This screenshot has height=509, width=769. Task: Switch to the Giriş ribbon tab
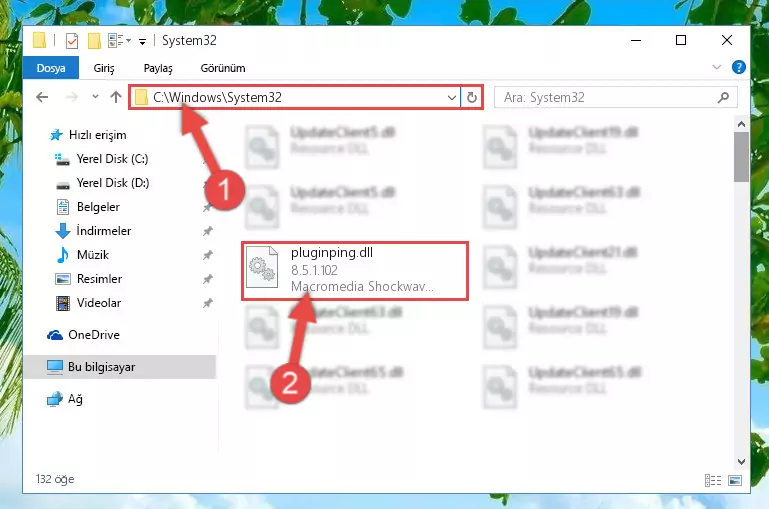tap(104, 68)
